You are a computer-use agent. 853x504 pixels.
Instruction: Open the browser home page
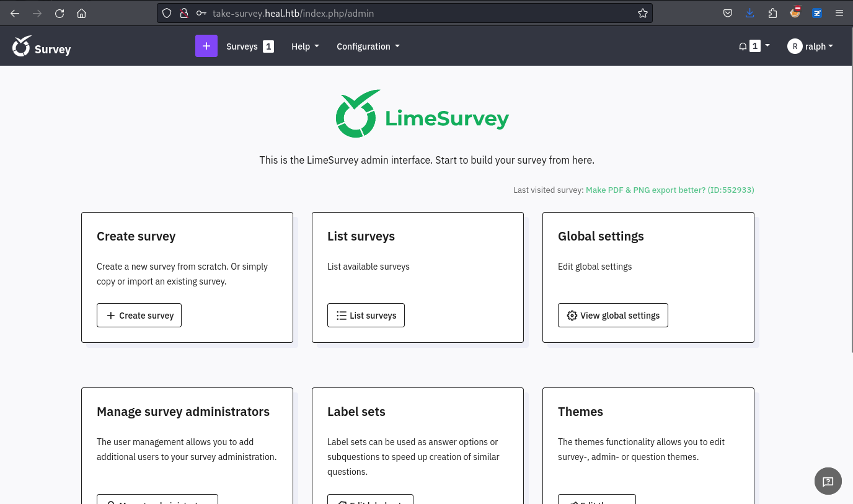click(81, 13)
